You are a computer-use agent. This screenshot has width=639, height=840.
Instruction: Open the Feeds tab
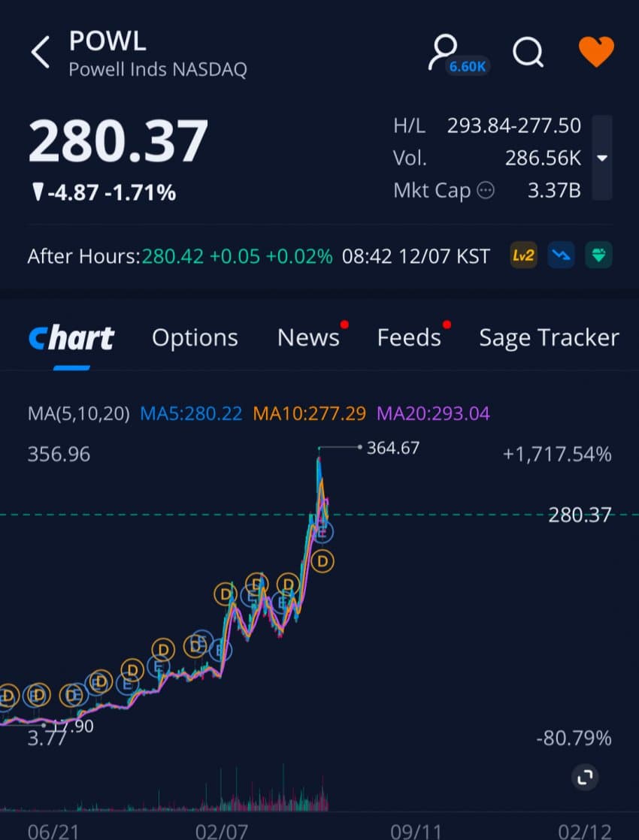(409, 338)
